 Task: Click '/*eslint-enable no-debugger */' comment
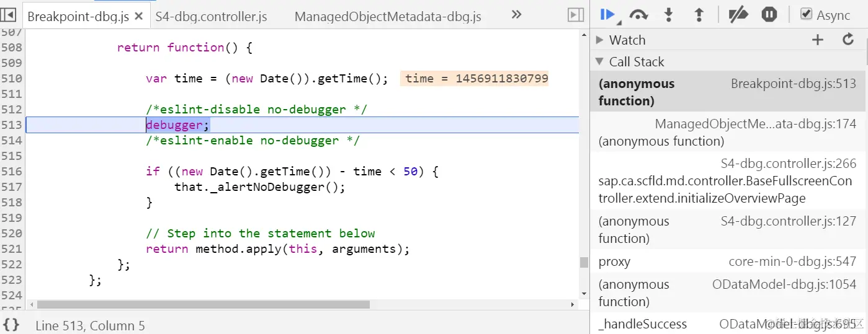[253, 140]
